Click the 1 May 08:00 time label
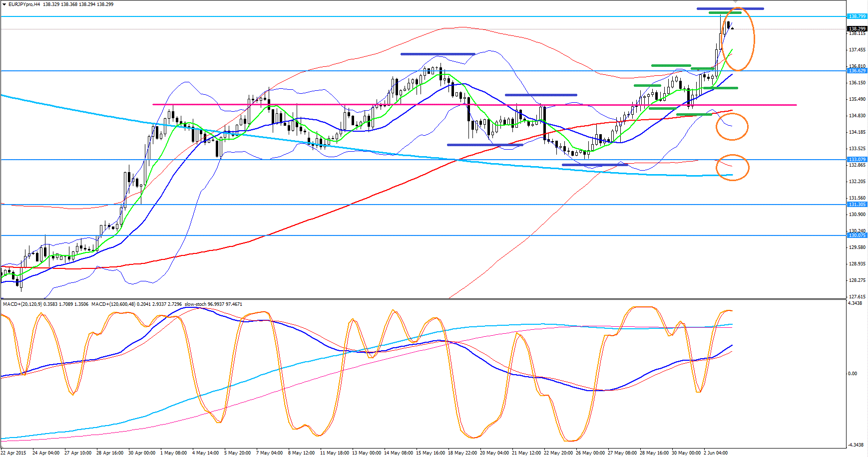Screen dimensions: 868x457 (174, 453)
